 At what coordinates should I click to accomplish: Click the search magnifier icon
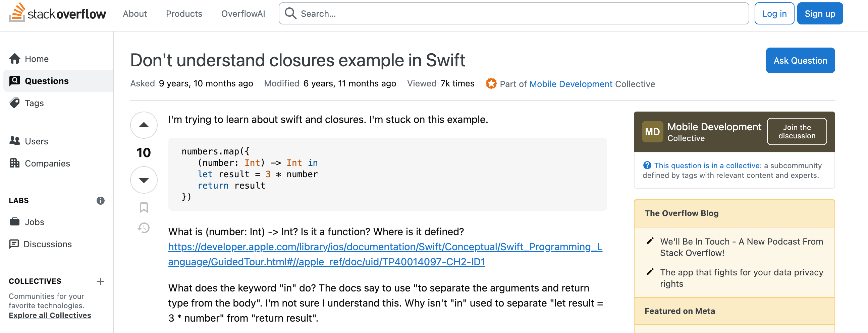tap(290, 13)
